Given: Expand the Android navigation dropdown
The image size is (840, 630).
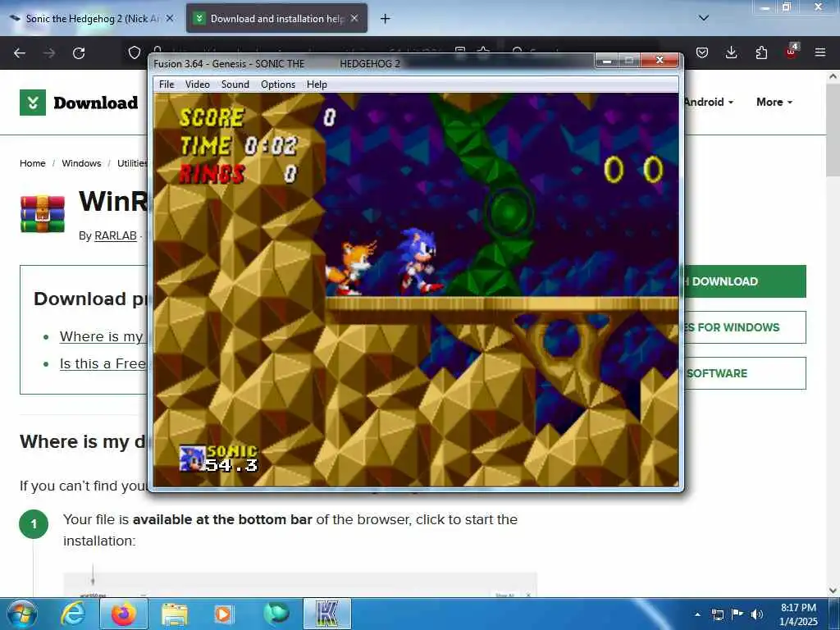Looking at the screenshot, I should click(x=708, y=103).
